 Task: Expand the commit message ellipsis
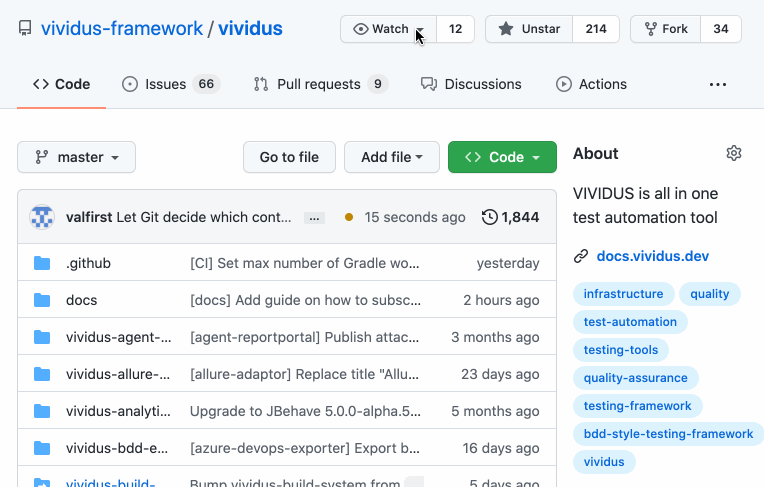coord(314,217)
